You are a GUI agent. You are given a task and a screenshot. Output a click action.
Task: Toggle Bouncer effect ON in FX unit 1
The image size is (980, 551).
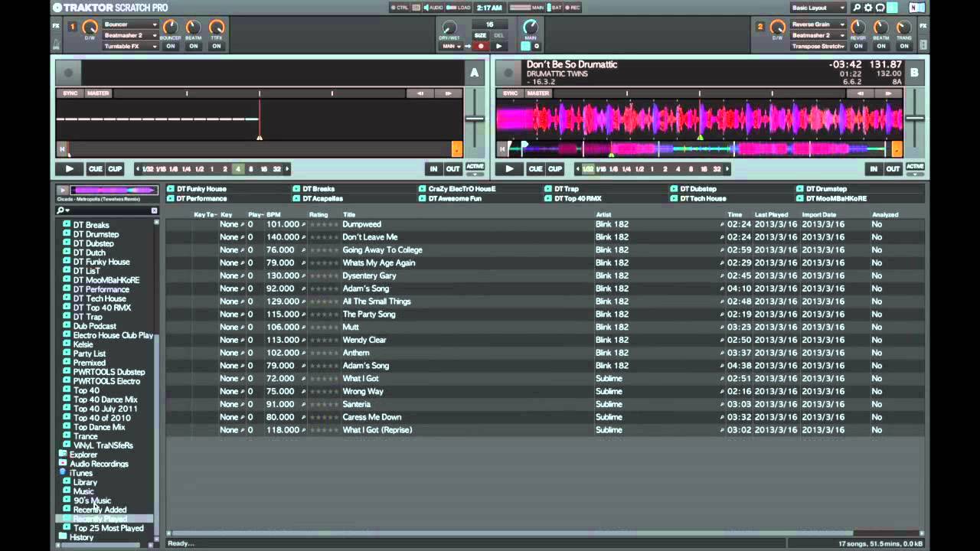point(170,46)
